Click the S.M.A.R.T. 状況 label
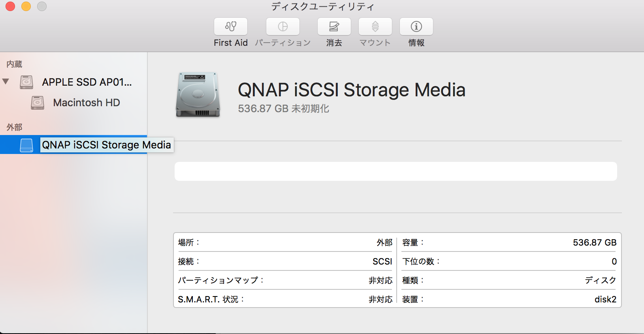Image resolution: width=644 pixels, height=334 pixels. coord(211,299)
